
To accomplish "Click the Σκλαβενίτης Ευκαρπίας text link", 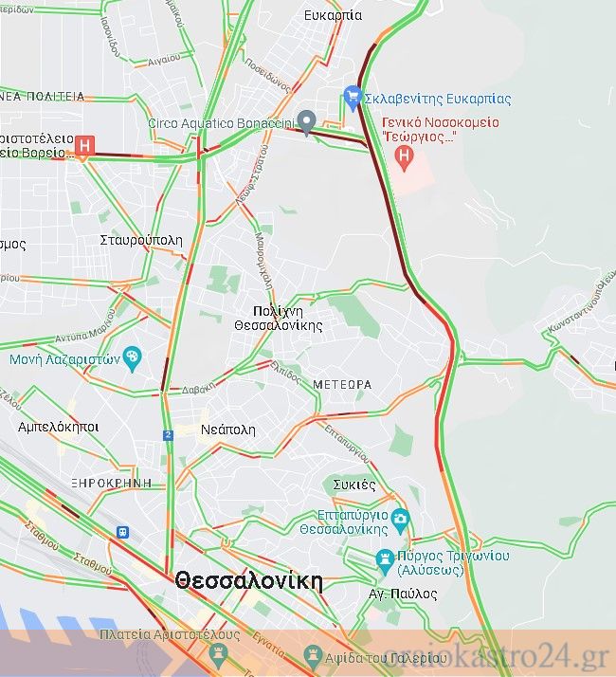I will tap(438, 99).
